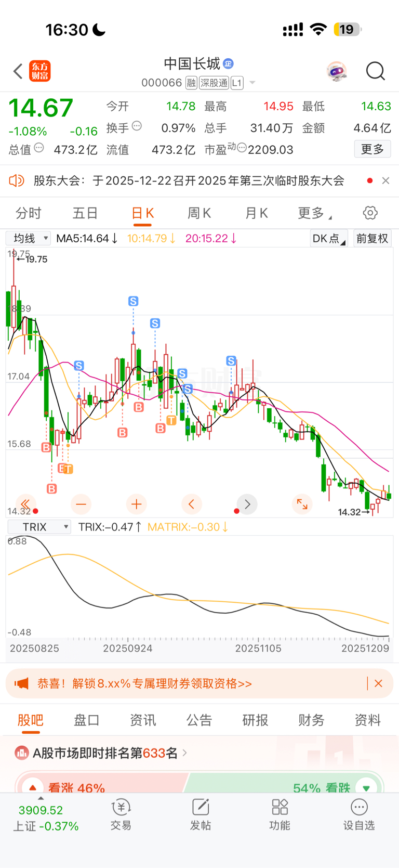
Task: Expand the stock code dropdown arrow
Action: (x=252, y=83)
